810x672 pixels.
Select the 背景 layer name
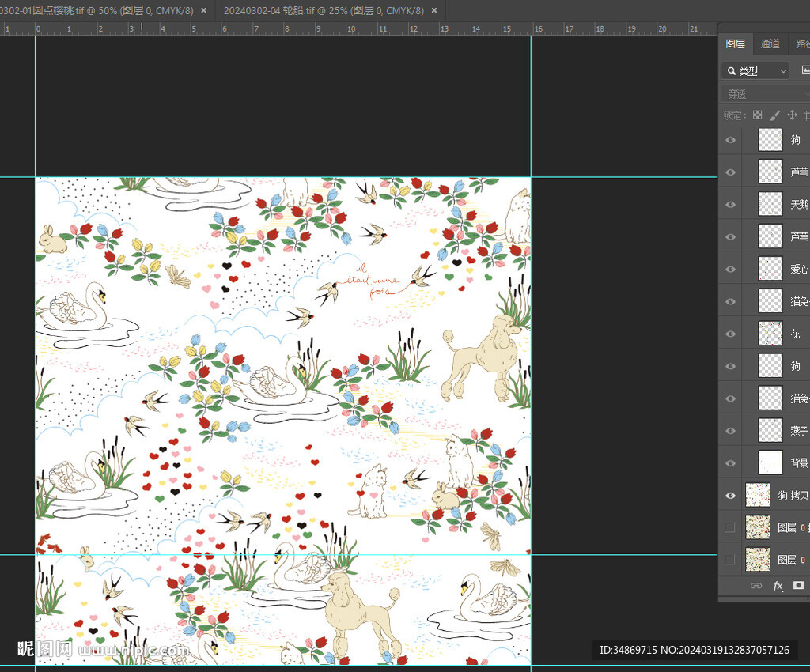800,463
